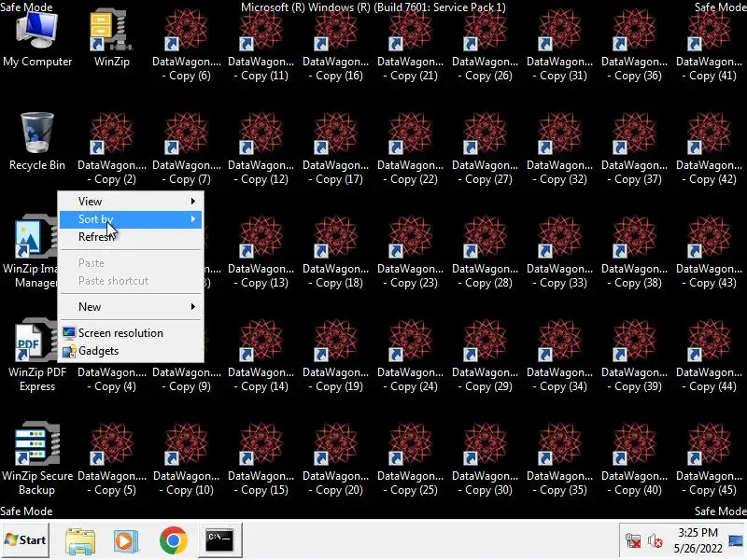This screenshot has height=560, width=747.
Task: Select DataWagon Copy (17) shortcut
Action: pyautogui.click(x=336, y=149)
